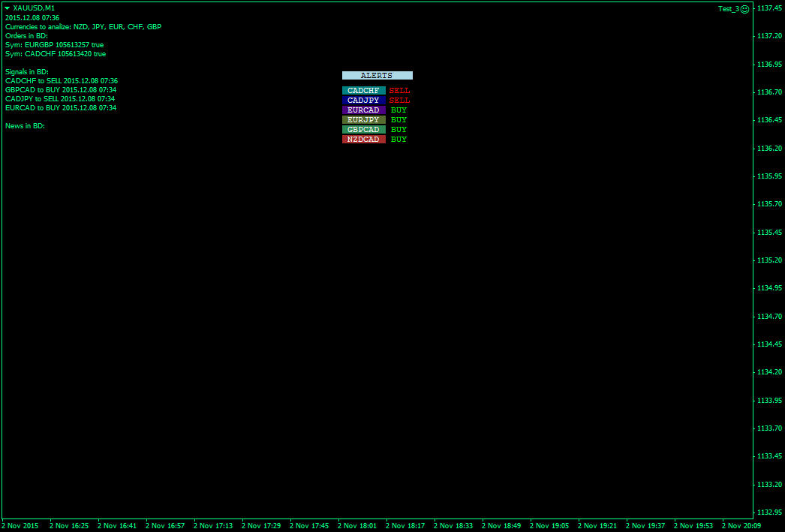
Task: Click the 'Sym: EURGBP 105613257 true' line
Action: pos(54,44)
